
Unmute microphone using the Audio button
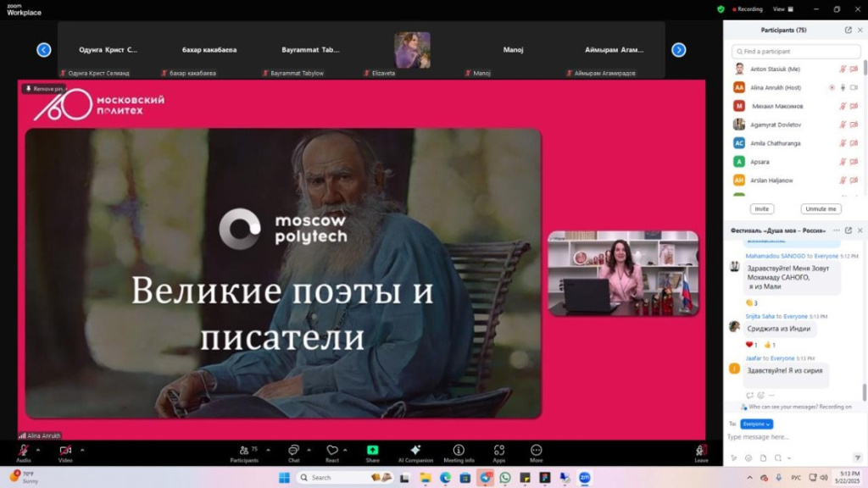[23, 452]
